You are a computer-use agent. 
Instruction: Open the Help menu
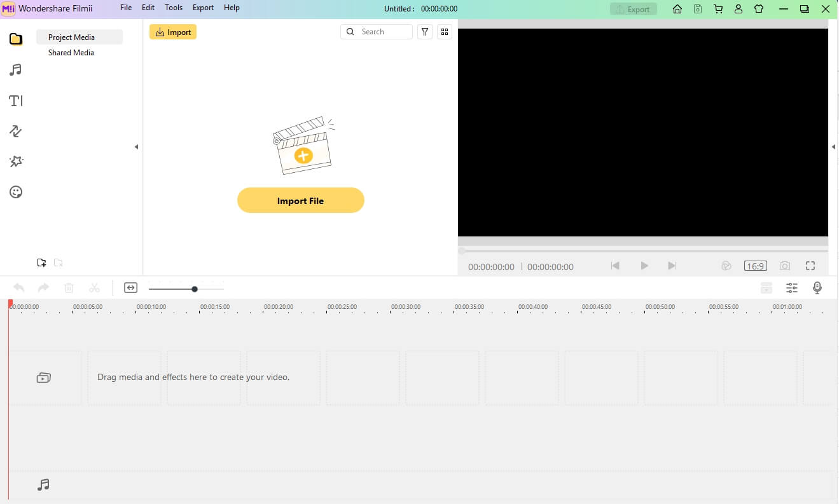coord(232,8)
